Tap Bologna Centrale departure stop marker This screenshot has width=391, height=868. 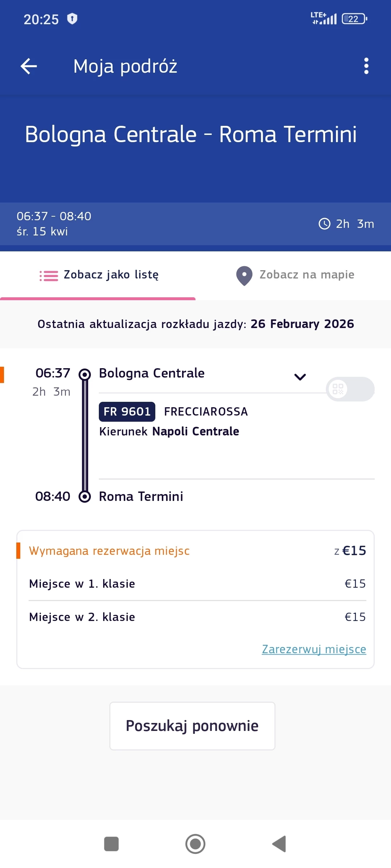[x=85, y=374]
